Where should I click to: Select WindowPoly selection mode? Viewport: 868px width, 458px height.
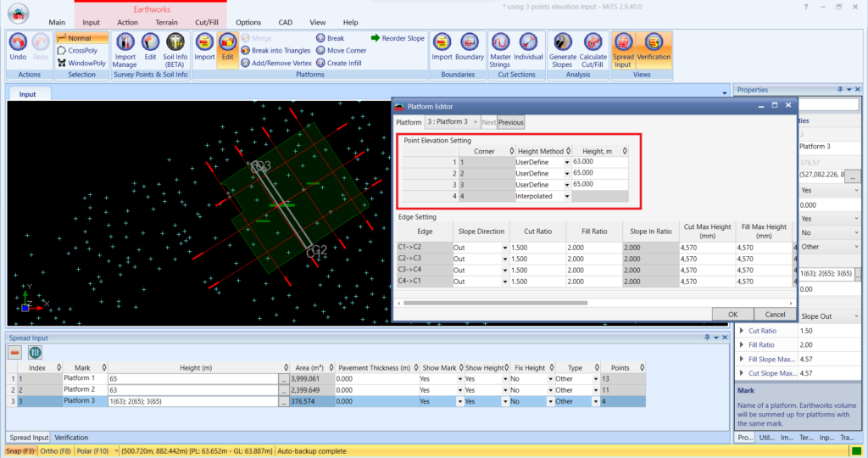pyautogui.click(x=81, y=63)
